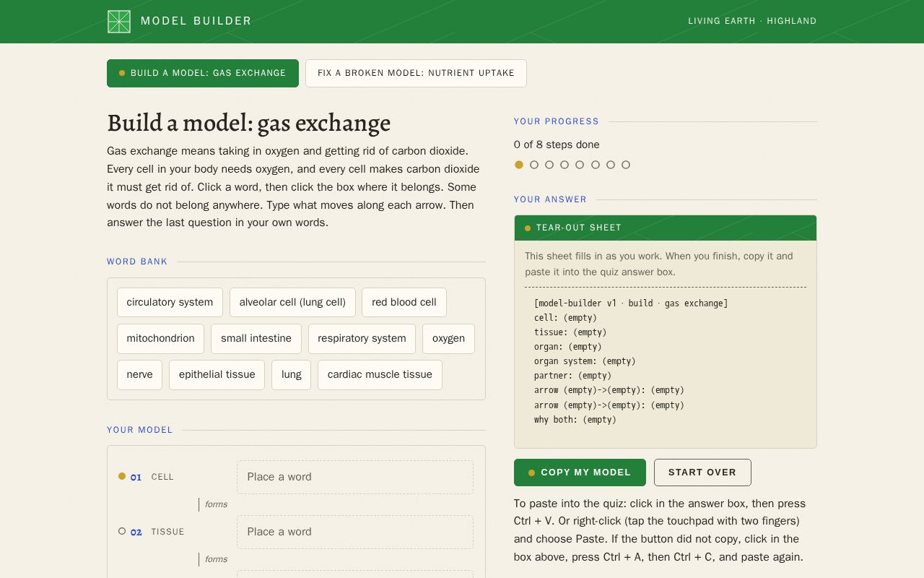924x578 pixels.
Task: Click the 'Your Model' section label
Action: tap(140, 430)
